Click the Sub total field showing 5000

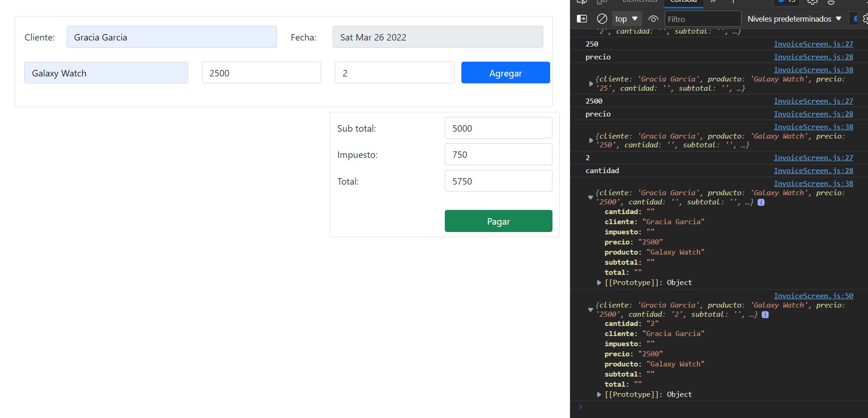(498, 128)
